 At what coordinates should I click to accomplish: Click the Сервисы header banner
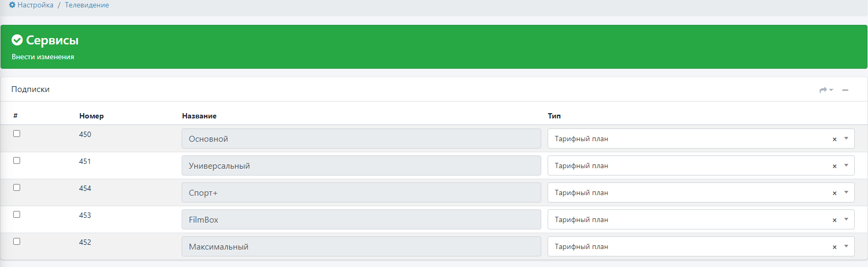(x=52, y=40)
